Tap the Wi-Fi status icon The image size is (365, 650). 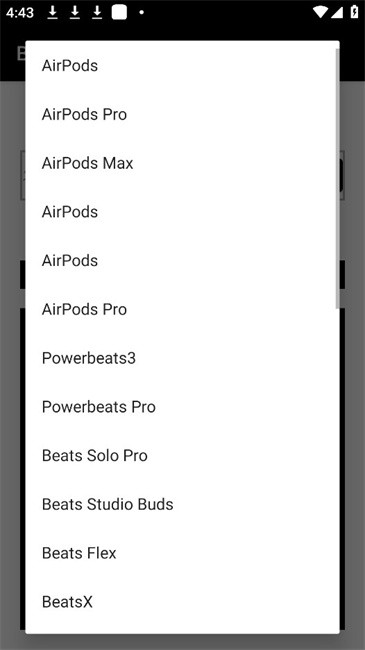320,12
